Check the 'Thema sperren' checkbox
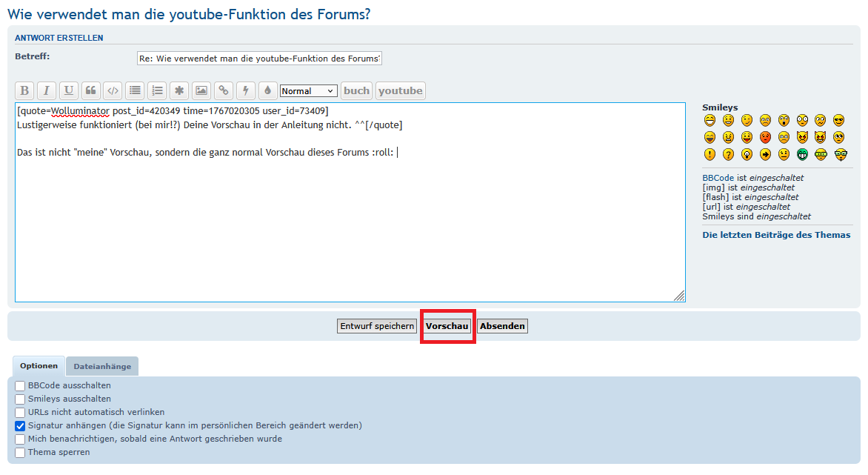Viewport: 868px width, 475px height. [21, 453]
